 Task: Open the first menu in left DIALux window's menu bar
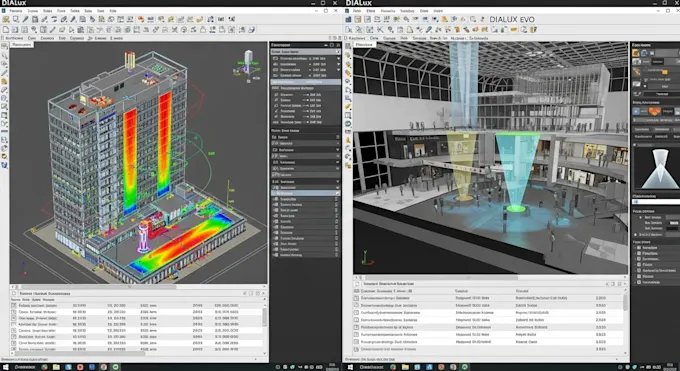point(16,11)
